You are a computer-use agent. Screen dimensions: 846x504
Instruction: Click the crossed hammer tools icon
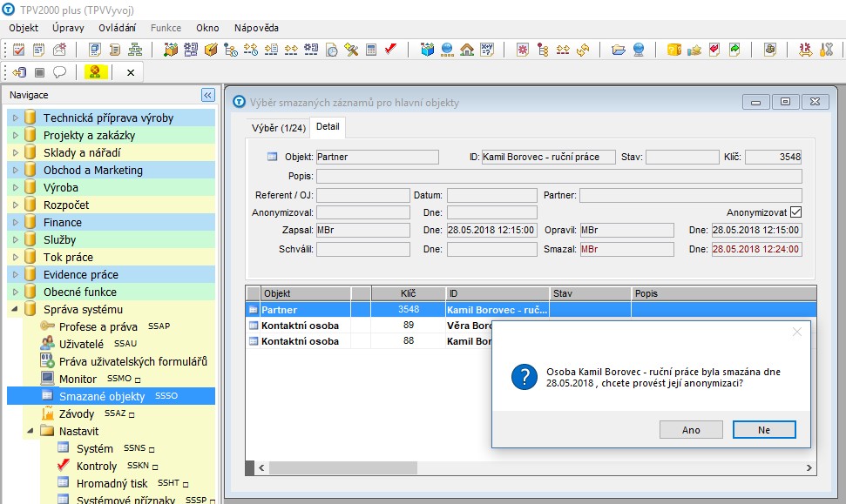pos(351,50)
